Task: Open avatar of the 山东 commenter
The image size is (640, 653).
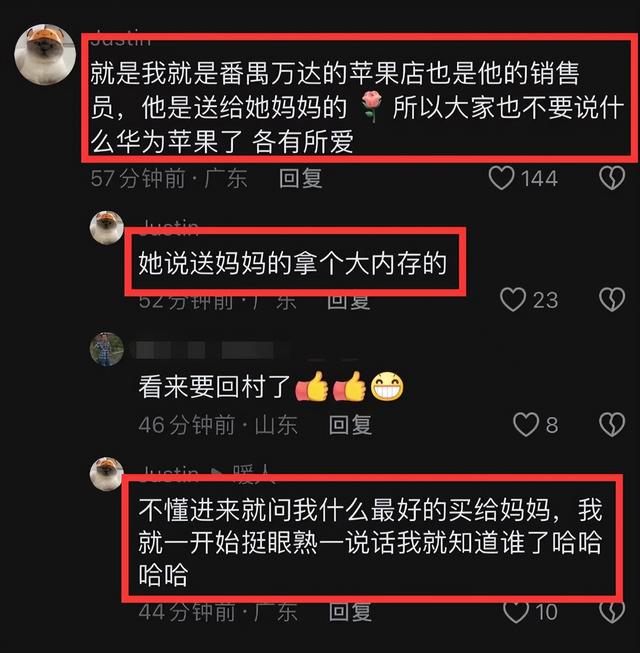Action: 107,349
